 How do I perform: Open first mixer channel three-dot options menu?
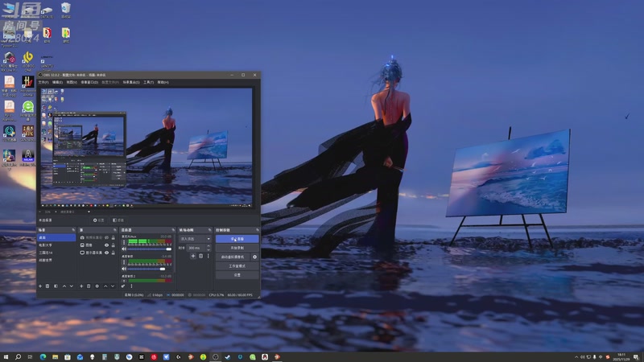pos(124,242)
